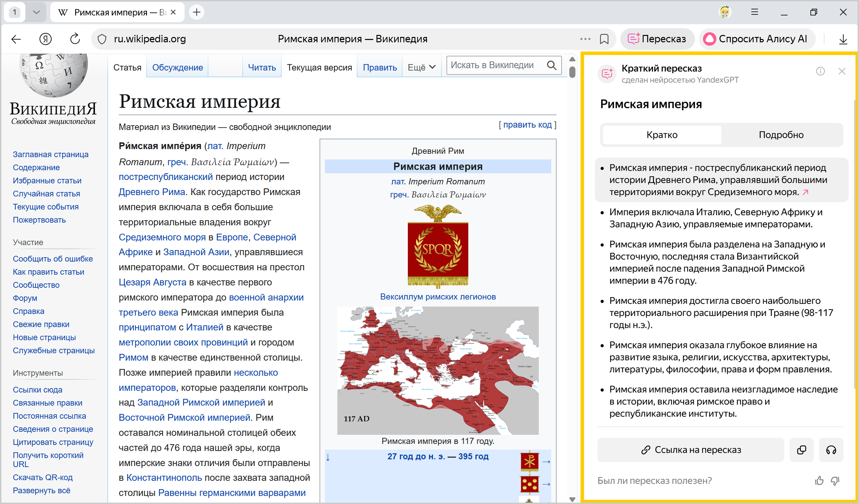Open summary info icon
Screen dimensions: 859x504
(820, 71)
